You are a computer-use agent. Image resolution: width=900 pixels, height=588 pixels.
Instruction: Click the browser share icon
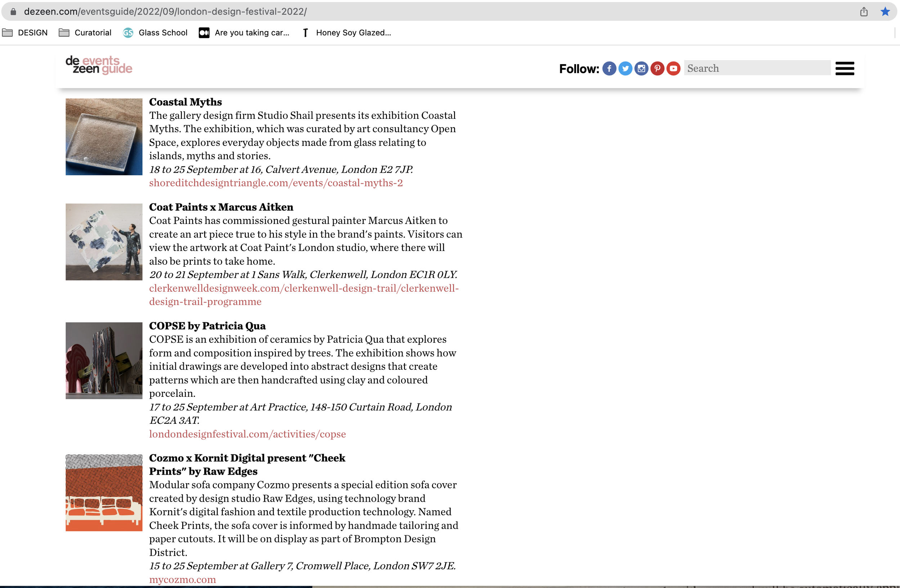(864, 12)
